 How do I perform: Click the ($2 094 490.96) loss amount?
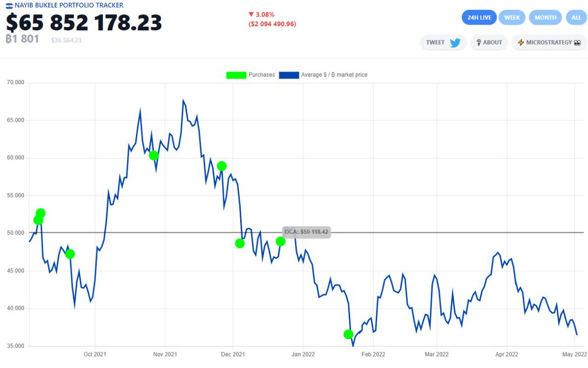click(272, 24)
